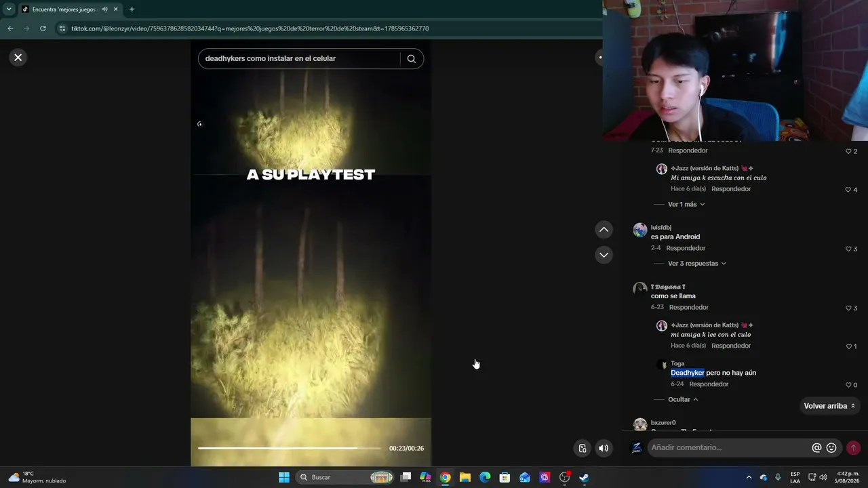Open Microsoft Edge from the taskbar
868x488 pixels.
[485, 477]
